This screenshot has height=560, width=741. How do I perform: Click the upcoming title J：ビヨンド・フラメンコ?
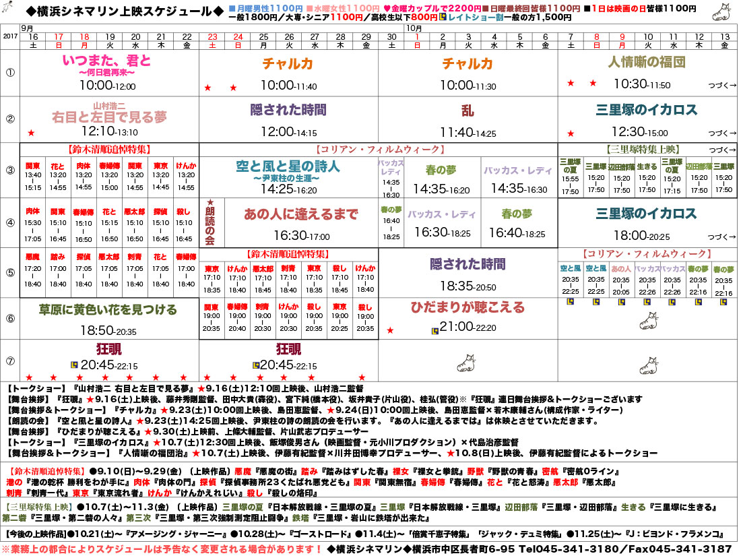click(672, 534)
